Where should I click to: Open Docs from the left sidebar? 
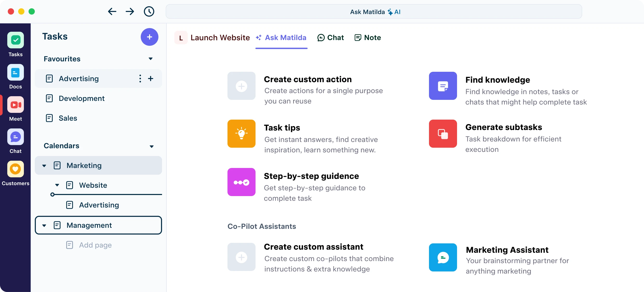[x=15, y=76]
